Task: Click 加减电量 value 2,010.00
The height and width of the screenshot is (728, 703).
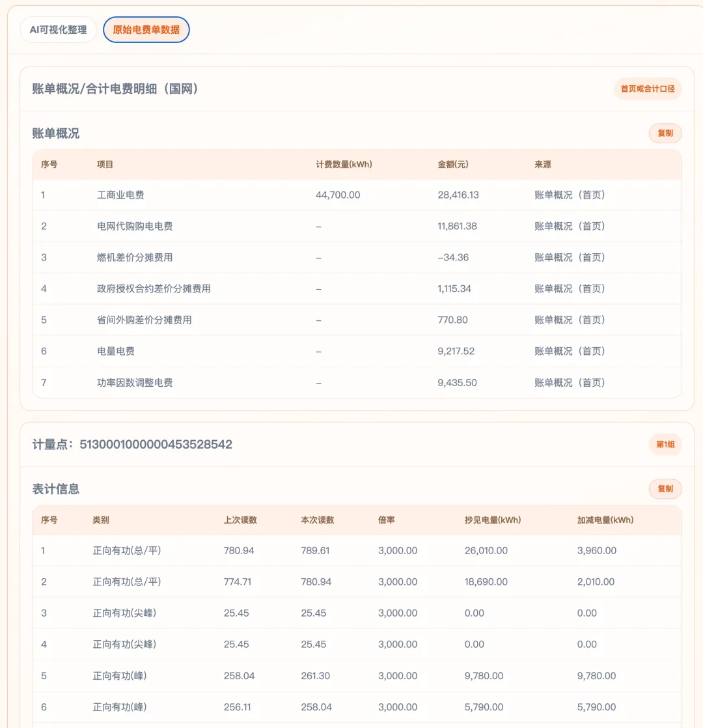Action: pyautogui.click(x=596, y=581)
